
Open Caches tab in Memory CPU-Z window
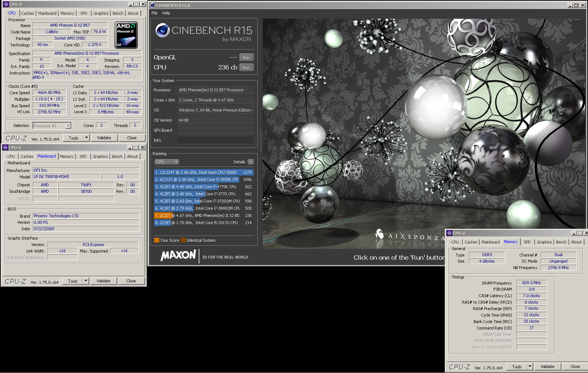tap(471, 242)
